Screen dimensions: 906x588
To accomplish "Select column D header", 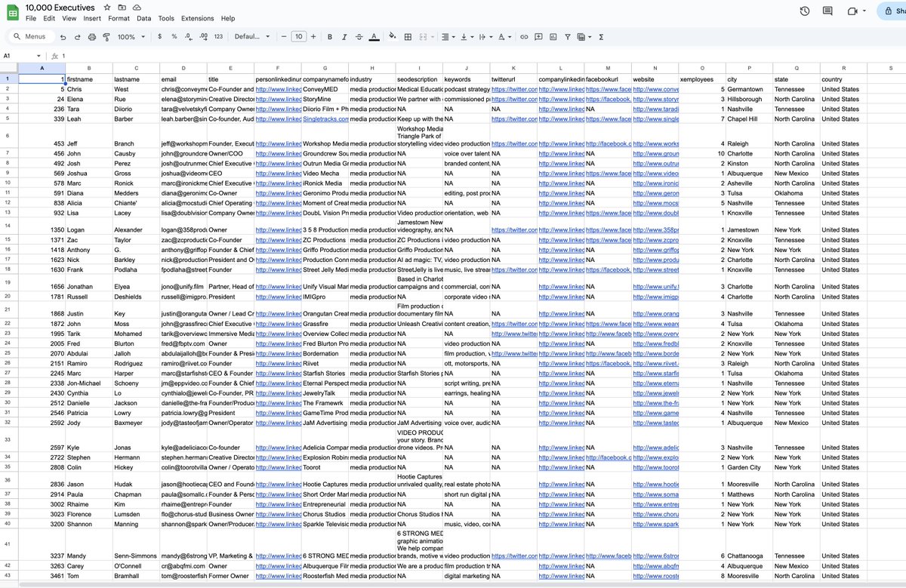I will pyautogui.click(x=183, y=68).
